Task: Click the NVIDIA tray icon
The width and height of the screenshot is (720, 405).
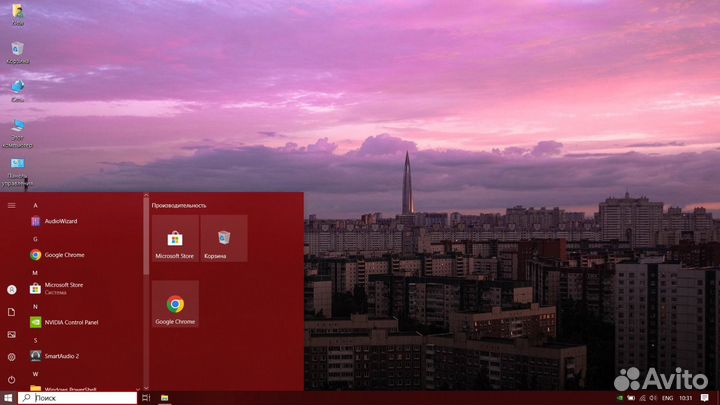Action: tap(619, 398)
